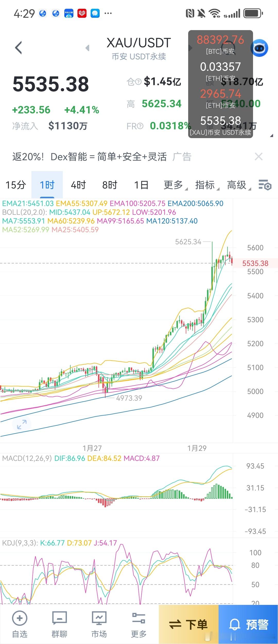Screen dimensions: 278x644
Task: Tap the battery status icon
Action: (x=253, y=13)
